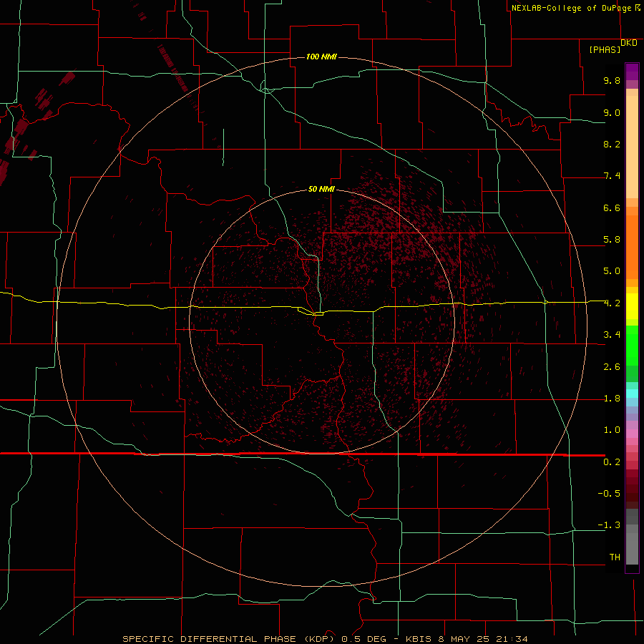This screenshot has height=644, width=644.
Task: Click the KBIS radar site identifier
Action: pos(419,639)
